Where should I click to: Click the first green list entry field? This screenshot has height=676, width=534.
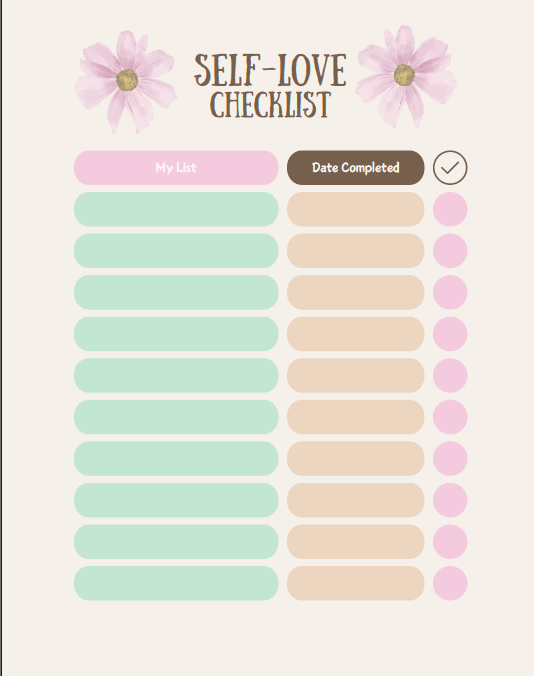(x=176, y=209)
